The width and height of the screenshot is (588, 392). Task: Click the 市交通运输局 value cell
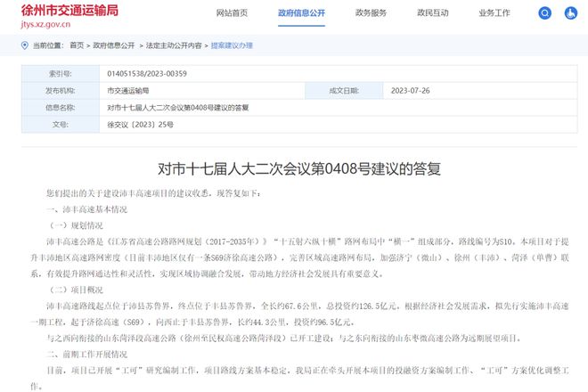[202, 90]
